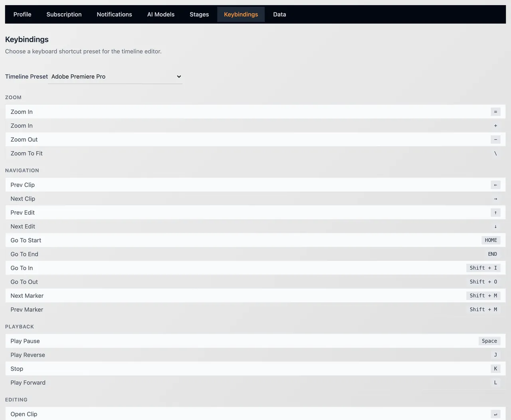Screen dimensions: 511x420
Task: Click the Next Edit down arrow key
Action: click(495, 227)
